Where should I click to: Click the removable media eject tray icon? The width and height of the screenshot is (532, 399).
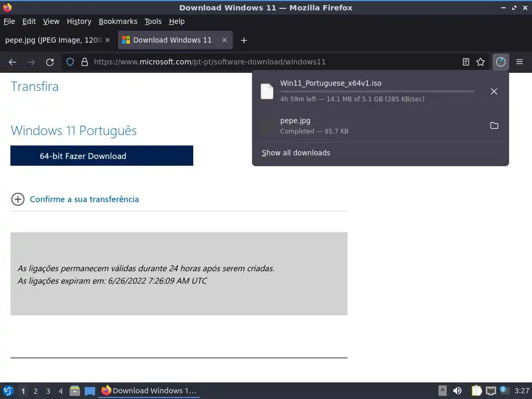pyautogui.click(x=443, y=391)
